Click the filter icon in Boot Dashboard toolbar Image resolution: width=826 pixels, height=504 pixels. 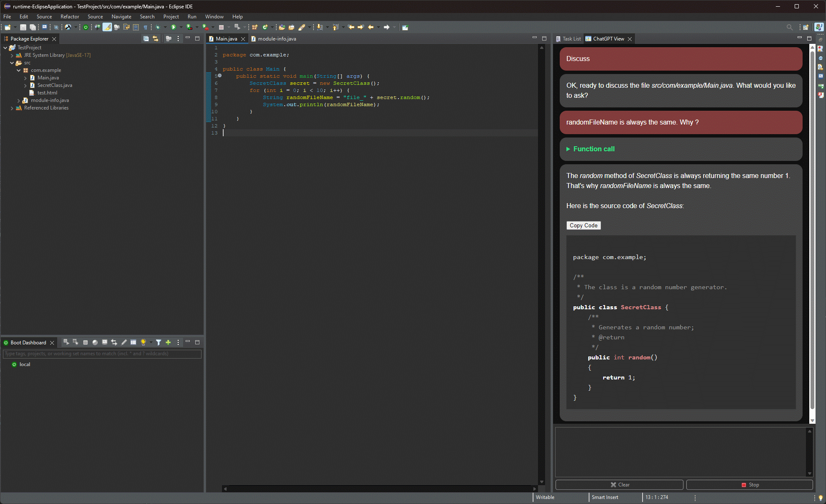pyautogui.click(x=159, y=342)
